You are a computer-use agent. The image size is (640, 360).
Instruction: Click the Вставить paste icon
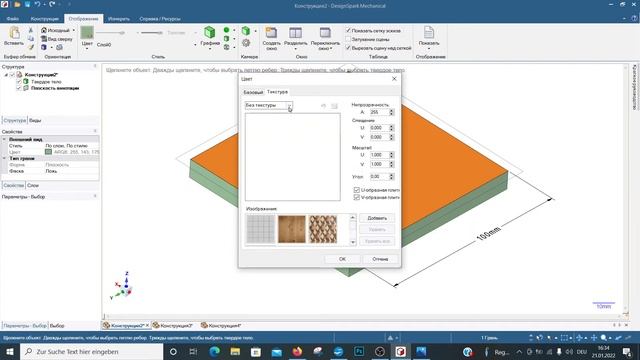coord(14,33)
